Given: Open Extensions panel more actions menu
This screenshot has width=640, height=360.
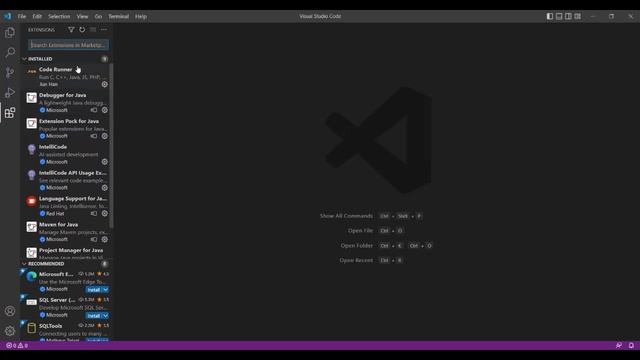Looking at the screenshot, I should pyautogui.click(x=104, y=30).
